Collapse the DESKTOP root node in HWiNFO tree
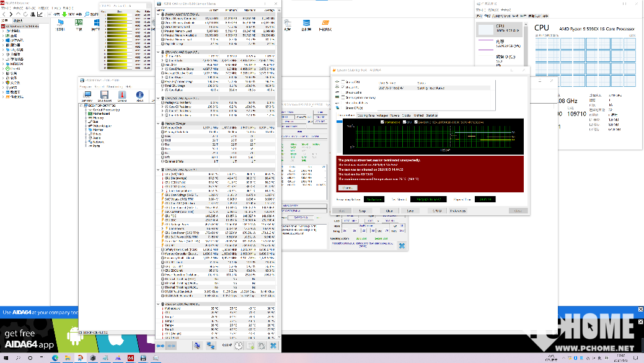The image size is (644, 363). (81, 105)
